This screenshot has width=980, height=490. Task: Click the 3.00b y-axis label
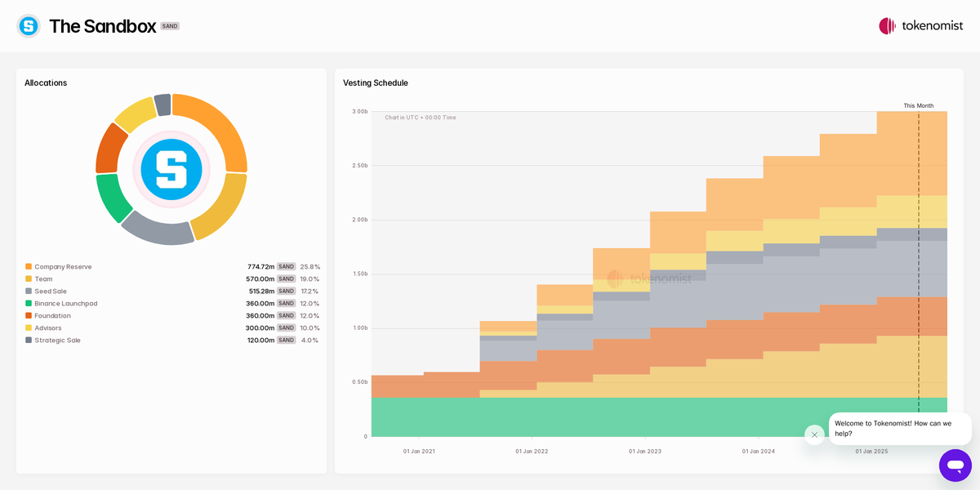[x=360, y=111]
